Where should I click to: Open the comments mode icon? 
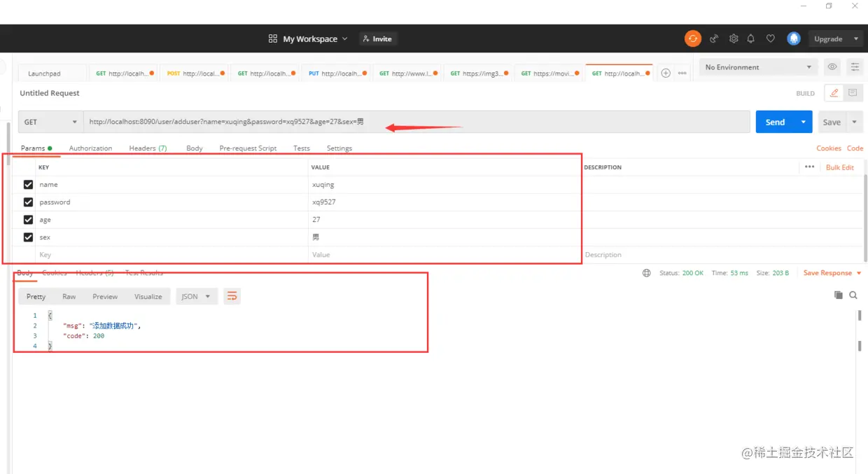click(852, 93)
